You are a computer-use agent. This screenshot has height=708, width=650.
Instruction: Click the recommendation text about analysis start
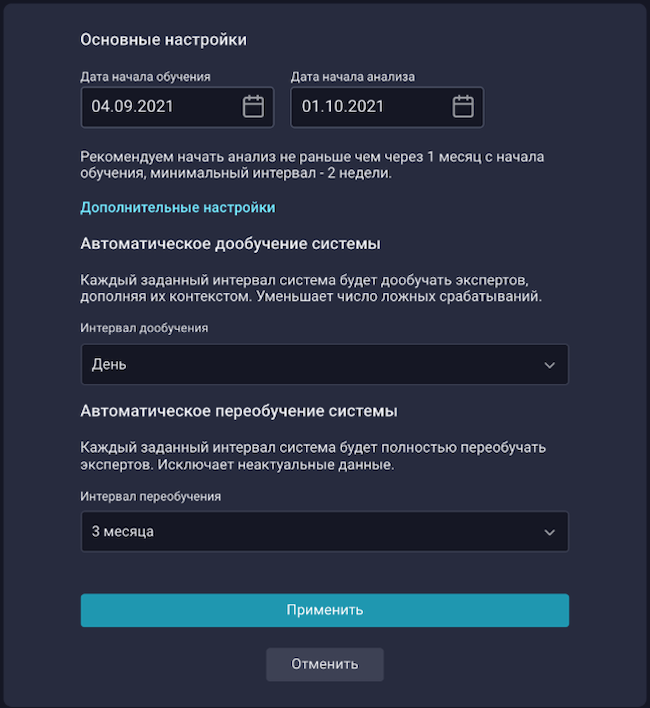pyautogui.click(x=312, y=165)
